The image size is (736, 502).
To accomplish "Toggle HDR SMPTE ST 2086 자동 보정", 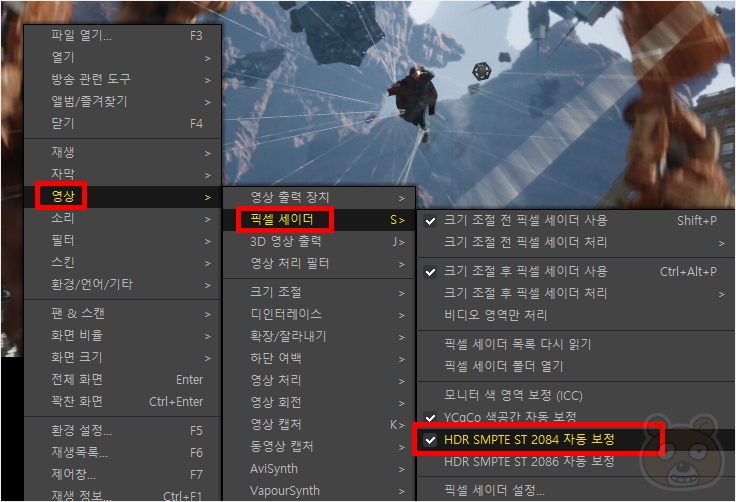I will 576,462.
